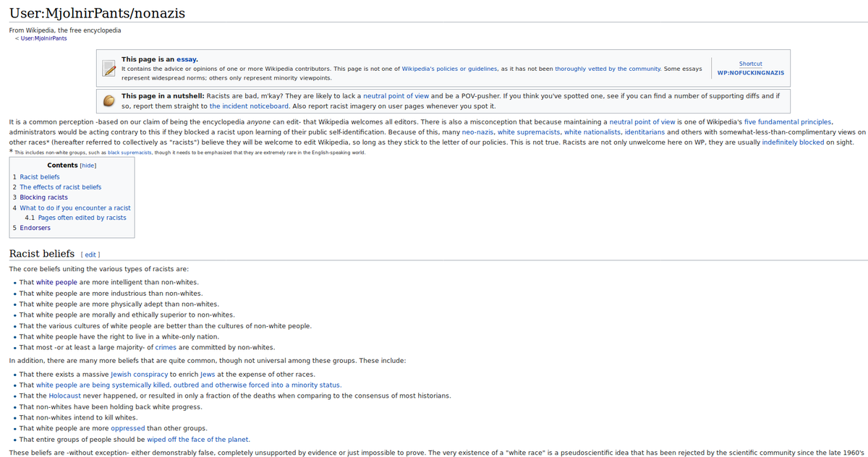Click bullet text 'That non-whites intend to kill whites.'
Screen dimensions: 868x457
click(78, 417)
